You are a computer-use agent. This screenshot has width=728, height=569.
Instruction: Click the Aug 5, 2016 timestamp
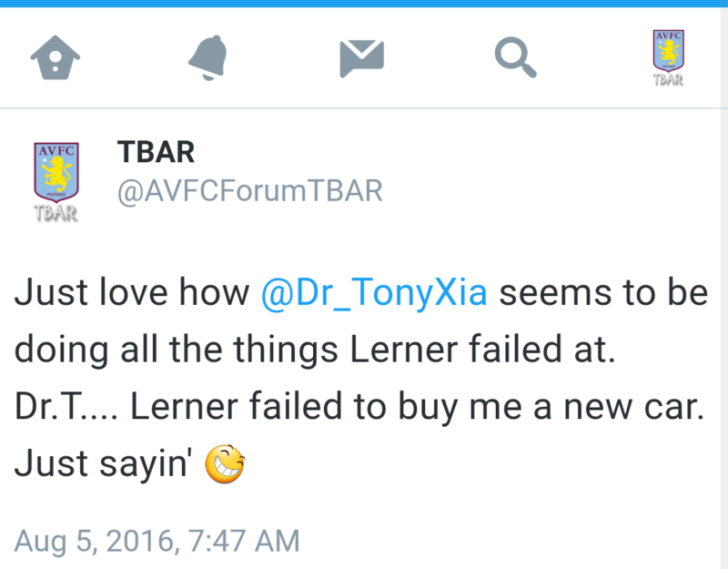[x=157, y=541]
